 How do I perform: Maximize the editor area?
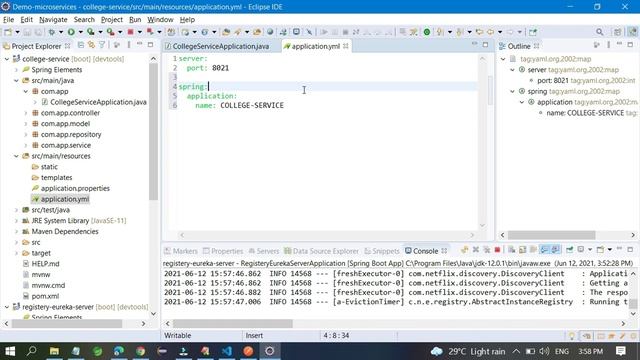[x=485, y=45]
